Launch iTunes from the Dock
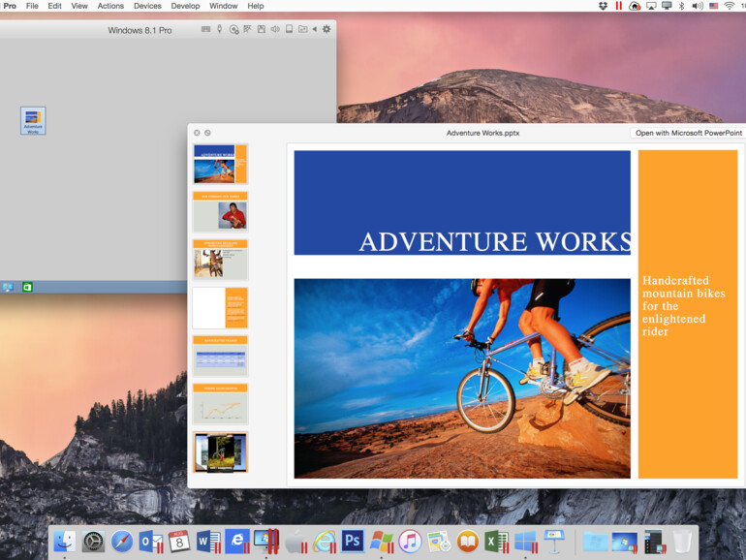 pos(410,542)
